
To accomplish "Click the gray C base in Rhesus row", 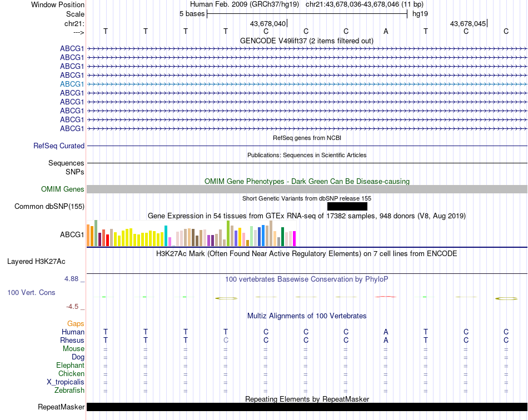I will 226,340.
